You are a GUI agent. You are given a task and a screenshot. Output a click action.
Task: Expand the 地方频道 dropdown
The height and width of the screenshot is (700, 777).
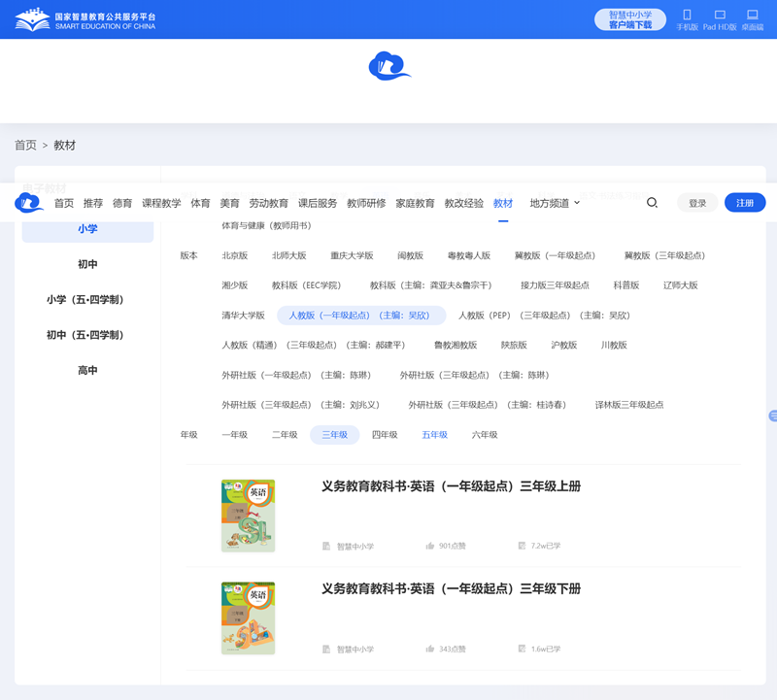coord(554,203)
